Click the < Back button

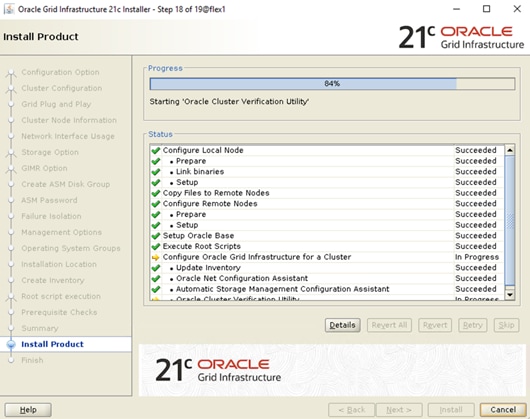coord(352,410)
